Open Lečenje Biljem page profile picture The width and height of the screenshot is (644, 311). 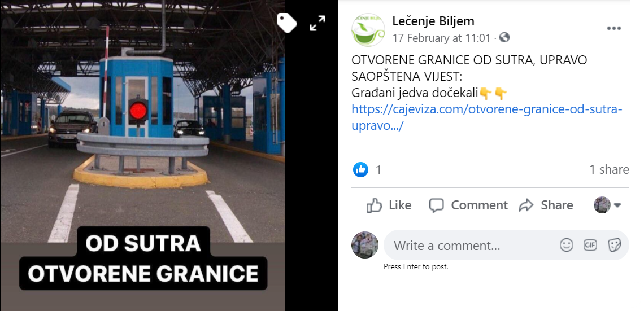368,30
